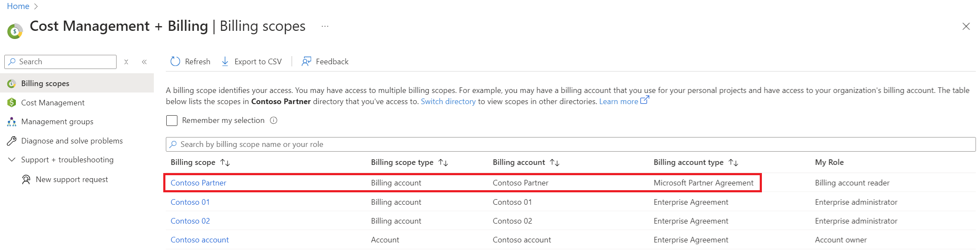The image size is (980, 251).
Task: Sort by Billing account type column
Action: click(733, 163)
